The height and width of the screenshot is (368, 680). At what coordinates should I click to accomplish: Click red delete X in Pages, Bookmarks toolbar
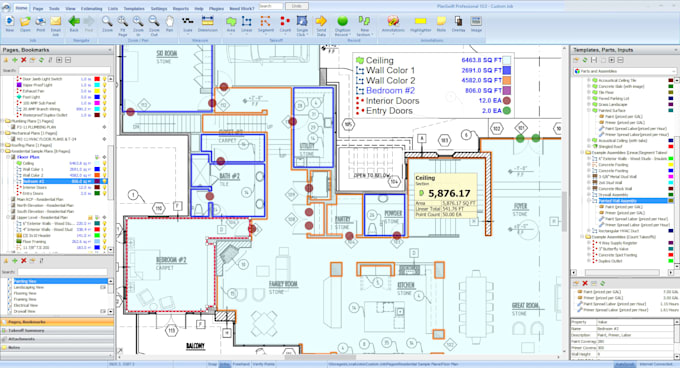[x=24, y=60]
